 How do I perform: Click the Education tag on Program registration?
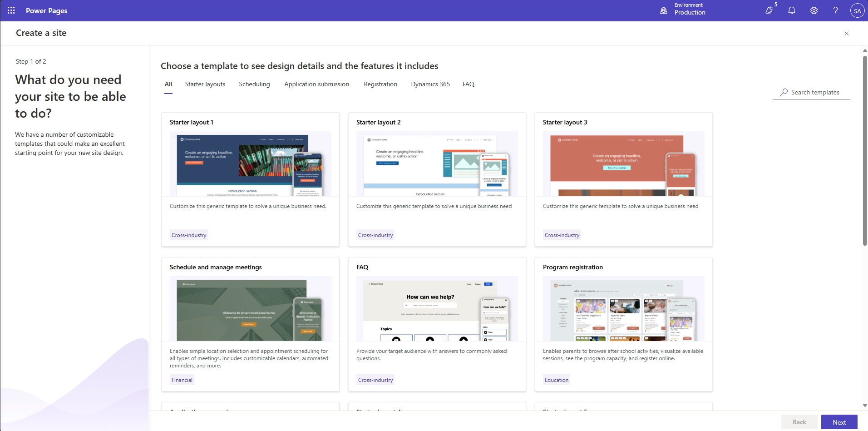pos(556,380)
